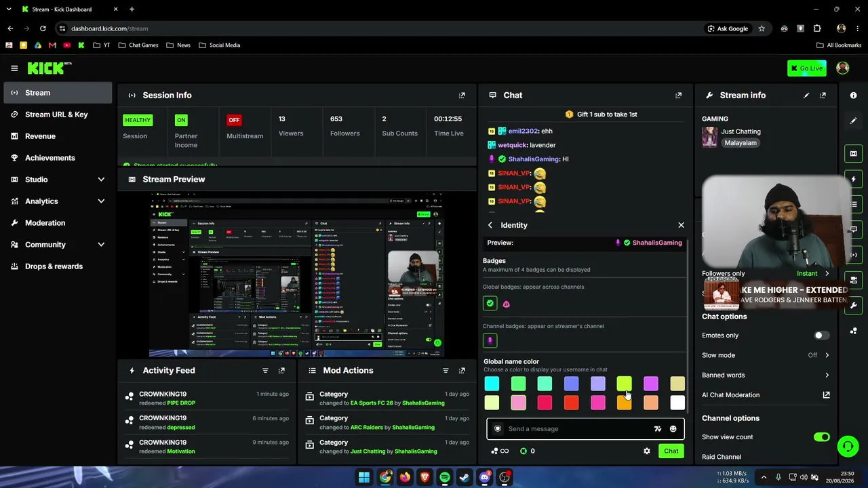Go to the Revenue page
868x488 pixels.
[58, 136]
